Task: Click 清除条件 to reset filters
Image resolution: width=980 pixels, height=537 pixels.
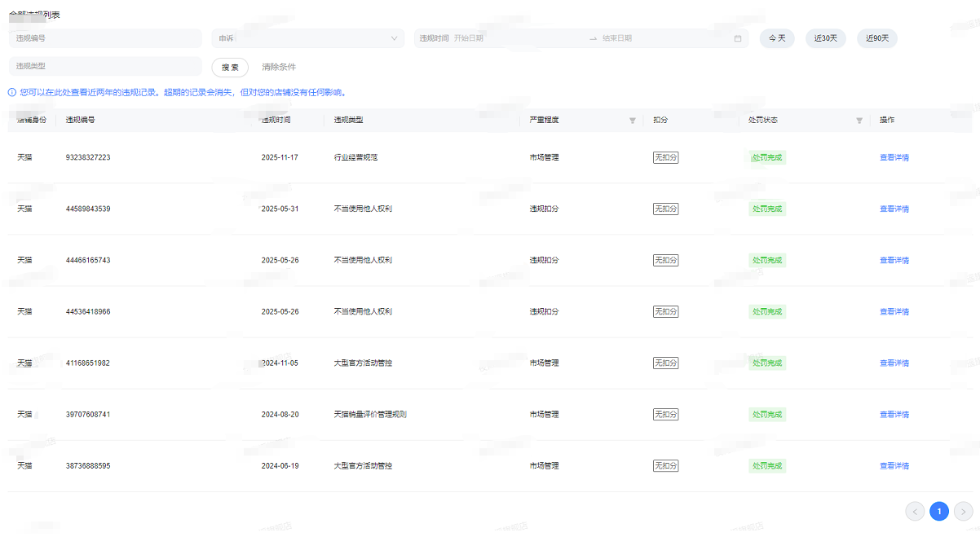Action: (279, 67)
